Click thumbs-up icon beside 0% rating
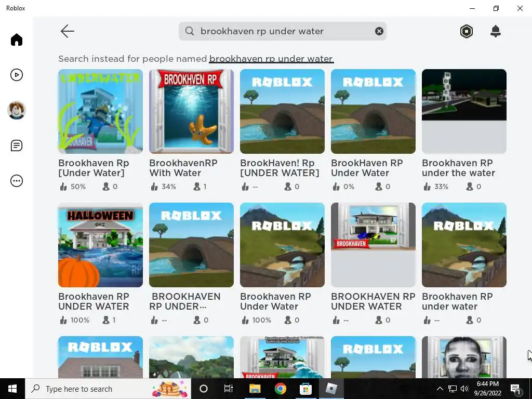 tap(336, 187)
